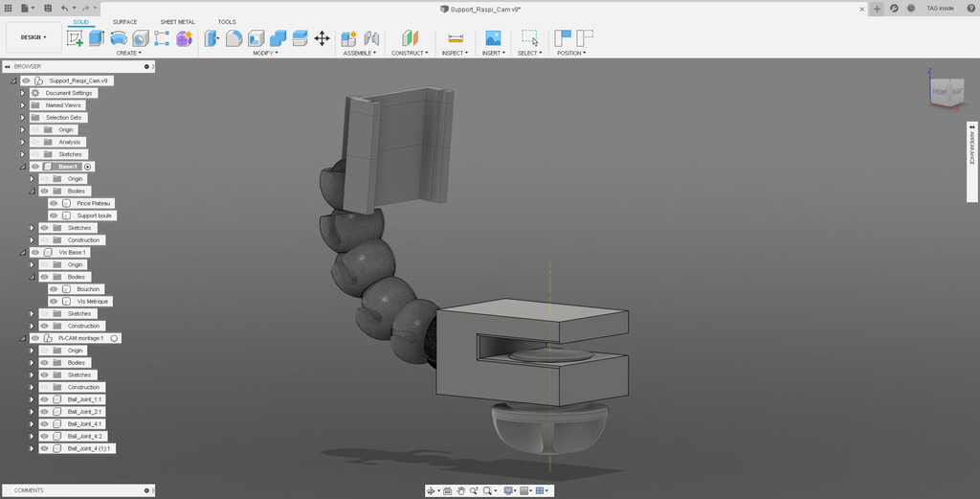Open the CONSTRUCT menu label
The width and height of the screenshot is (980, 499).
(x=410, y=53)
